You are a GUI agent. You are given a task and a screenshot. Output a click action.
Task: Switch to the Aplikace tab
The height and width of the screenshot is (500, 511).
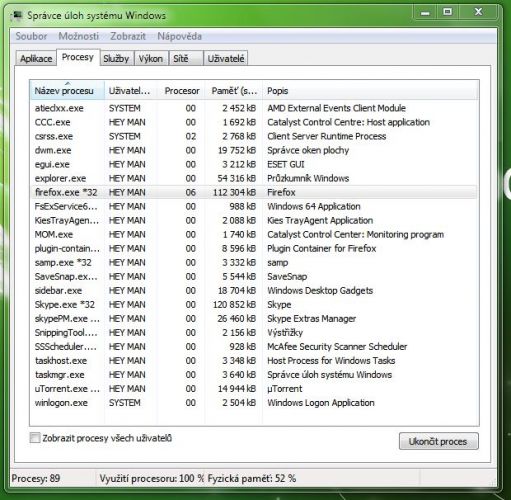coord(36,59)
